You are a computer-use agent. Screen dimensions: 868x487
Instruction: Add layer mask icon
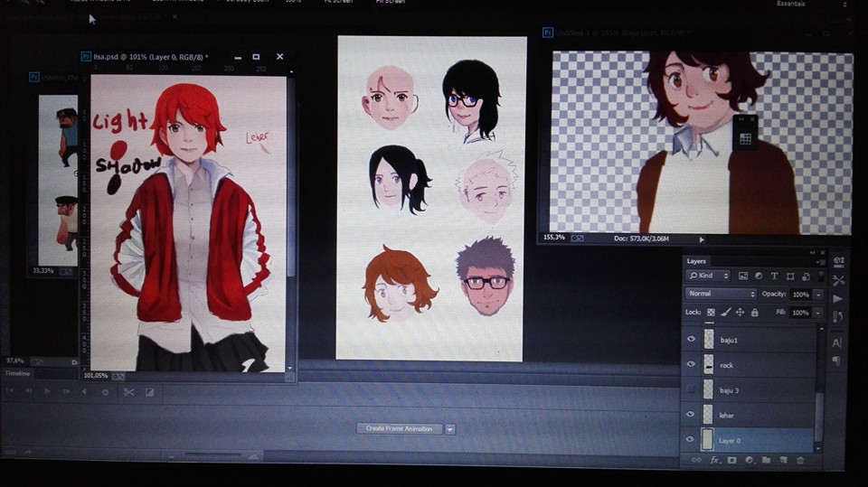click(731, 460)
